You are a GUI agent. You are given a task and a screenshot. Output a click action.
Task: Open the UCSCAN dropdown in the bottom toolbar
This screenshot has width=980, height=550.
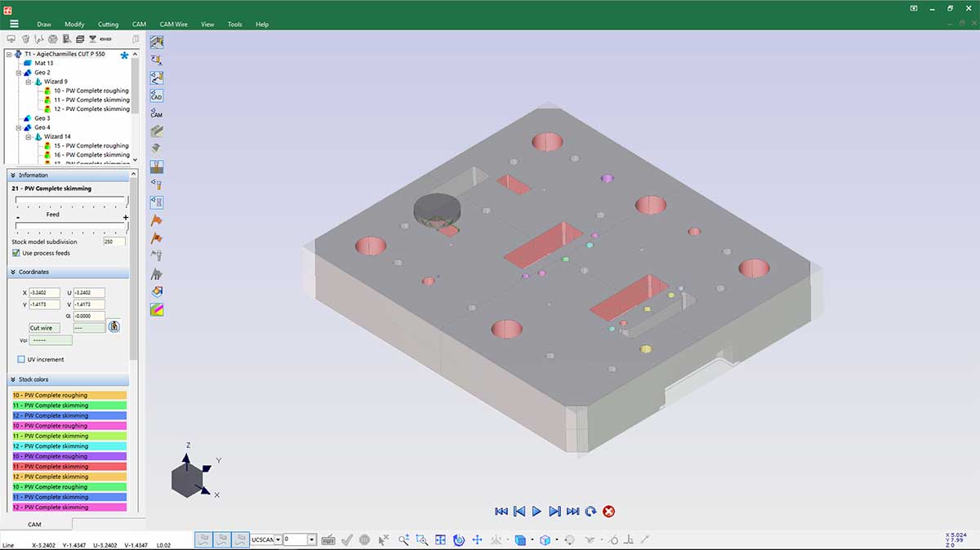click(278, 539)
